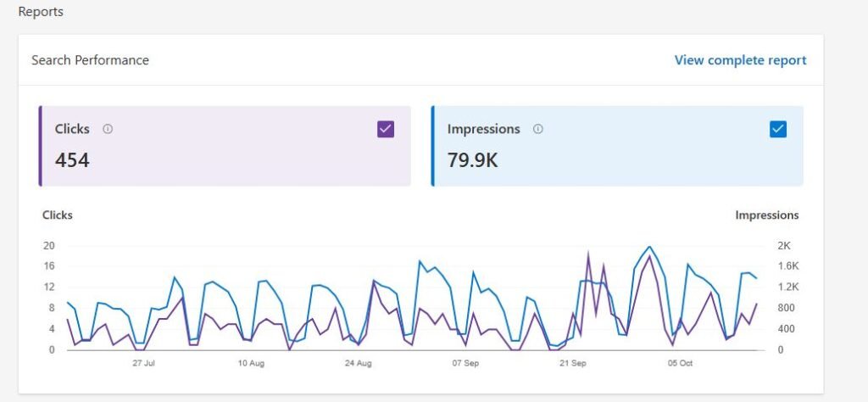This screenshot has height=402, width=868.
Task: Uncheck the blue Impressions checkbox
Action: (x=777, y=129)
